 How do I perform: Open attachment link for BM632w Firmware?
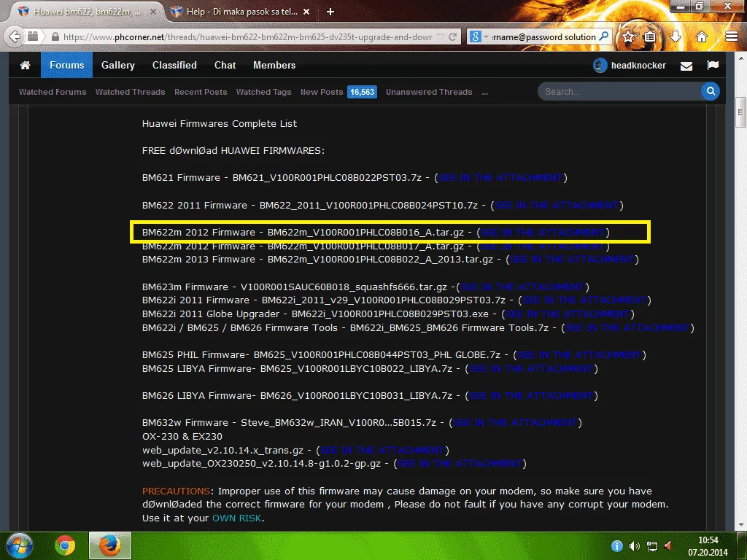(515, 422)
